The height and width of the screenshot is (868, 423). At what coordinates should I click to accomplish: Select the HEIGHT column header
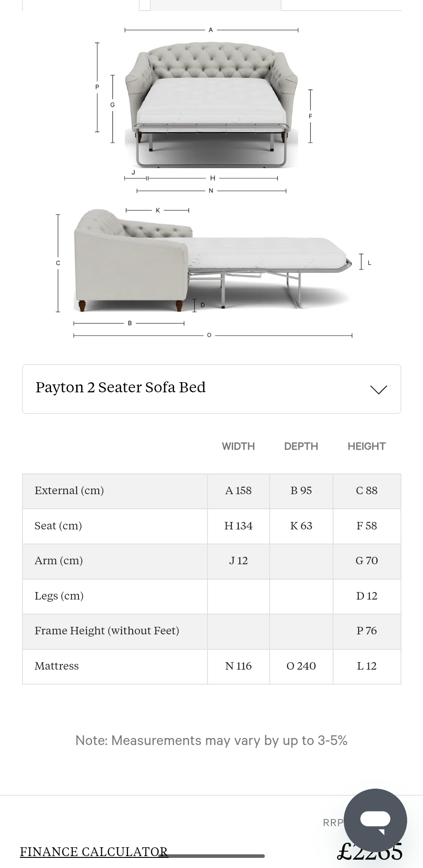tap(366, 446)
